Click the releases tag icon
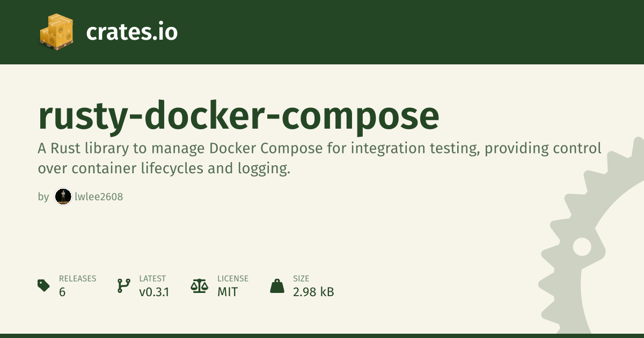Screen dimensions: 644x338 [x=44, y=285]
